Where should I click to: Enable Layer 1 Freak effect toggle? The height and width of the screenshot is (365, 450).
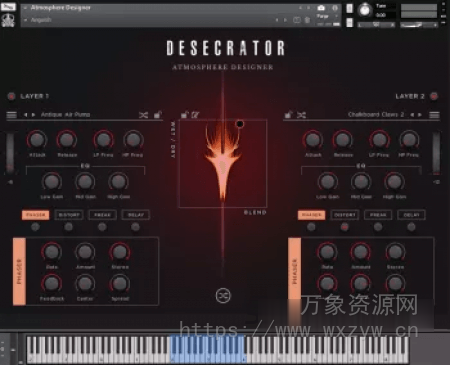102,227
